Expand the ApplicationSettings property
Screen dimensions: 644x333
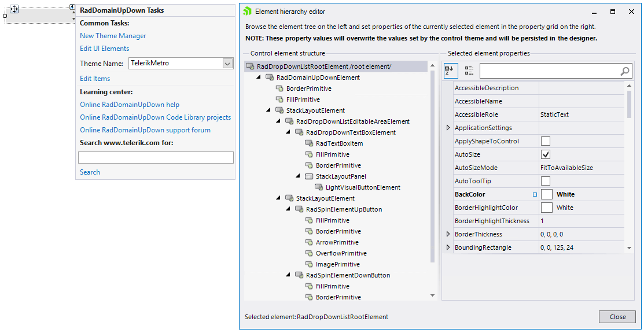click(x=448, y=127)
